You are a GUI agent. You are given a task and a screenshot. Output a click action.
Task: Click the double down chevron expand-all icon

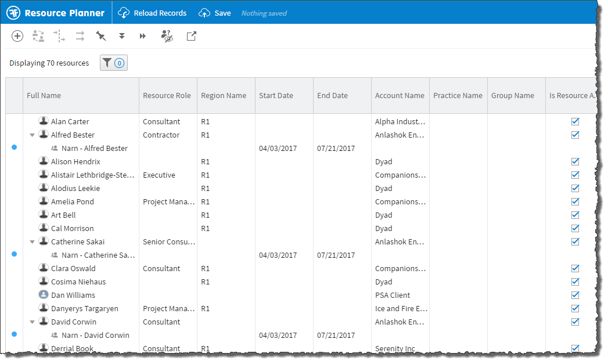point(122,37)
